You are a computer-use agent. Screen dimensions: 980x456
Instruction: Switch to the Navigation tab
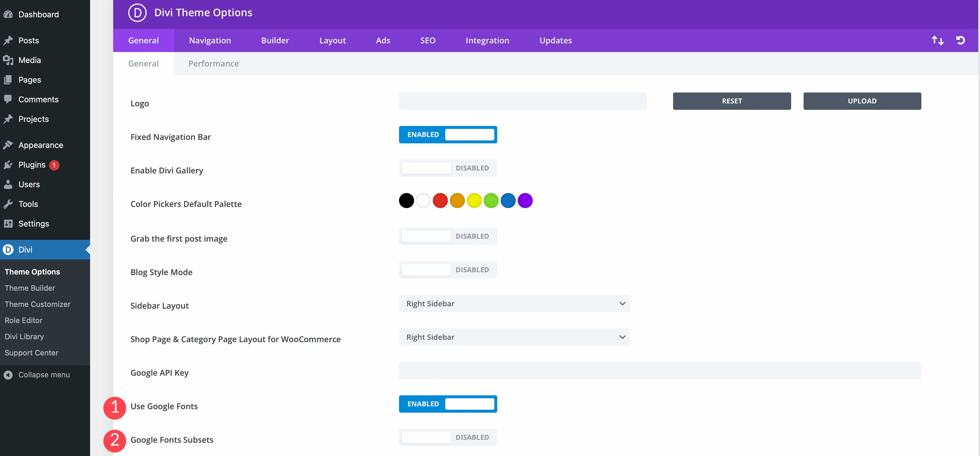(x=209, y=40)
